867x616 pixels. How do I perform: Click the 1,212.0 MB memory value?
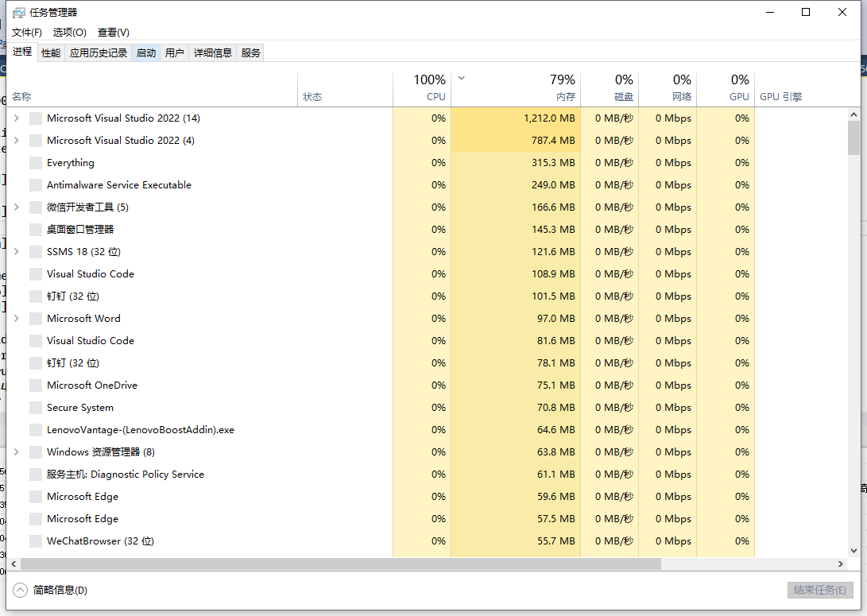(549, 118)
